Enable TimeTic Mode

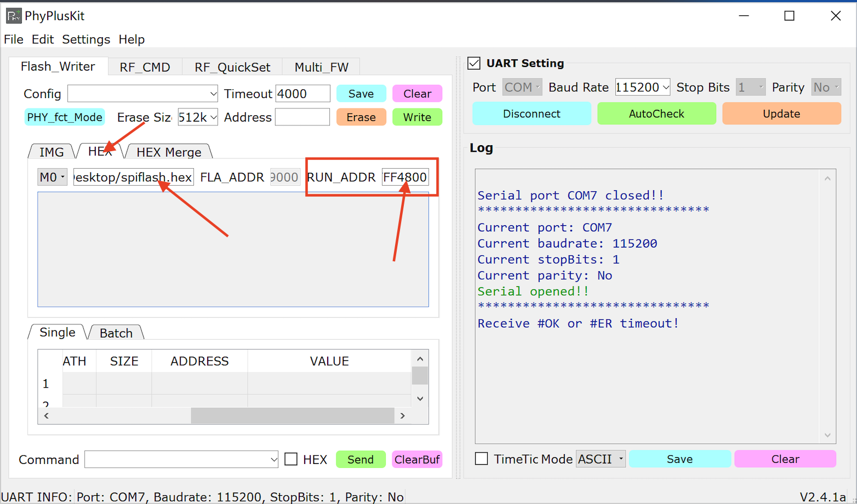click(x=481, y=459)
